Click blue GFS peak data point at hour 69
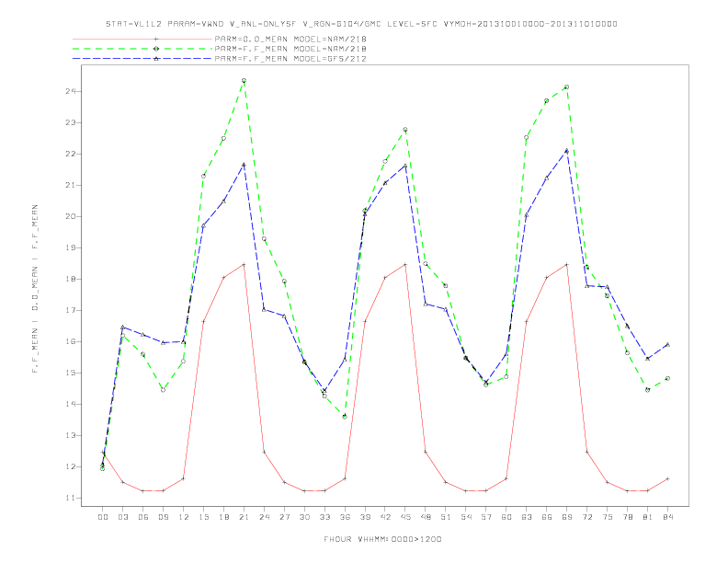This screenshot has width=728, height=563. [x=567, y=151]
